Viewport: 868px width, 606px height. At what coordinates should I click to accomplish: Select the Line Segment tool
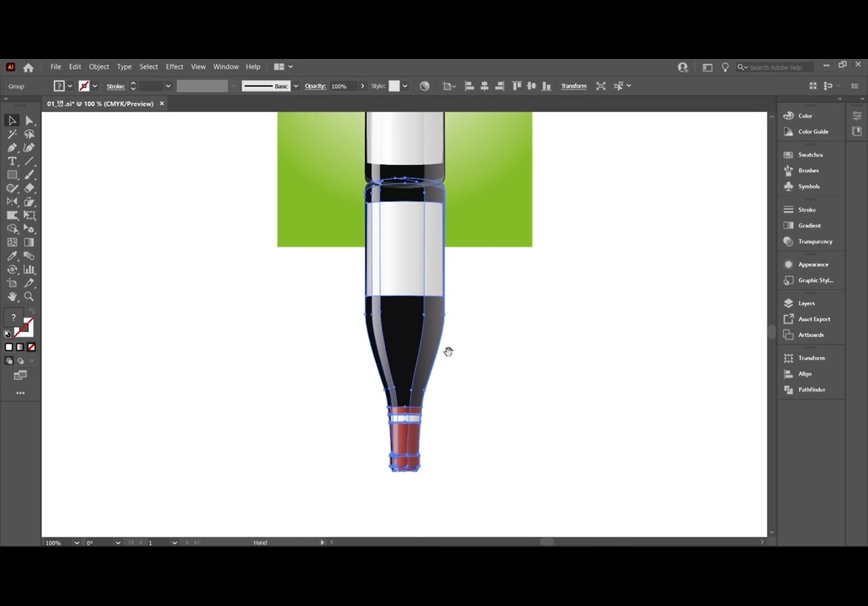click(x=29, y=161)
